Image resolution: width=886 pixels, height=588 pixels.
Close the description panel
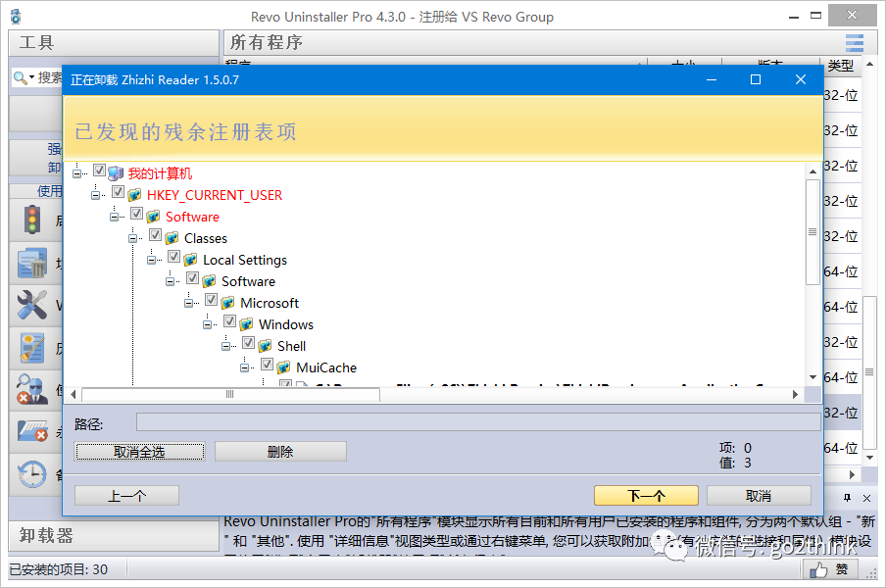pos(866,498)
